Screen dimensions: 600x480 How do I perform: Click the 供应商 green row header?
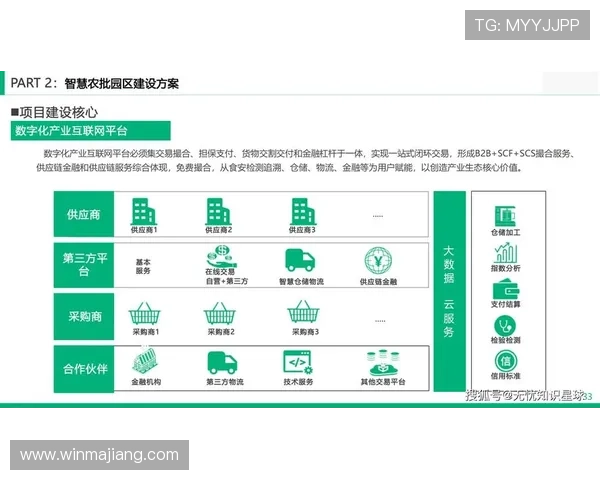point(84,214)
